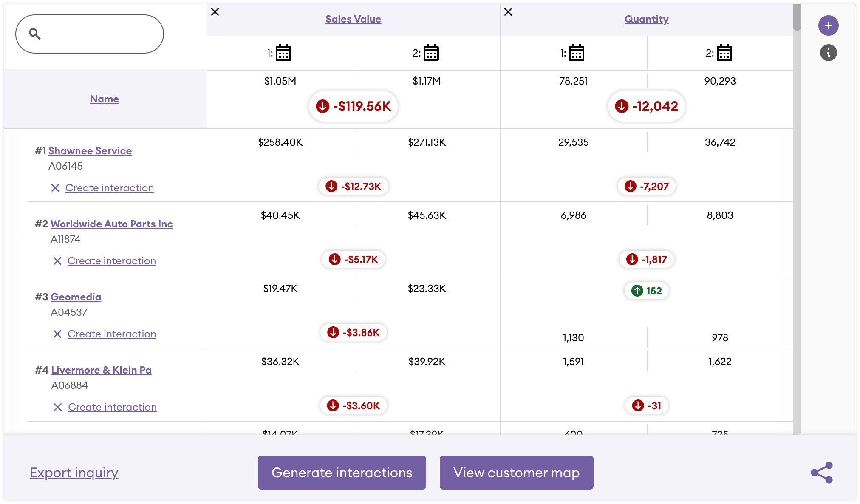
Task: Remove the Sales Value column
Action: pyautogui.click(x=215, y=12)
